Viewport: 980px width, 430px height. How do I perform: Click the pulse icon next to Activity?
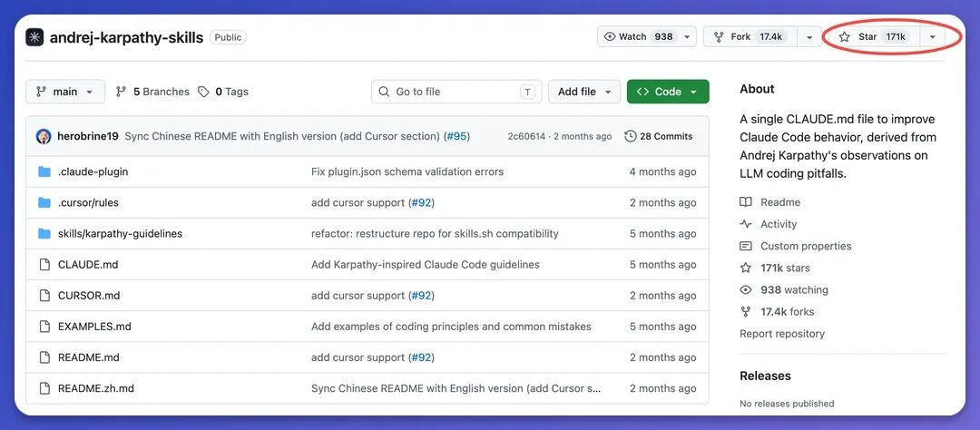coord(746,224)
